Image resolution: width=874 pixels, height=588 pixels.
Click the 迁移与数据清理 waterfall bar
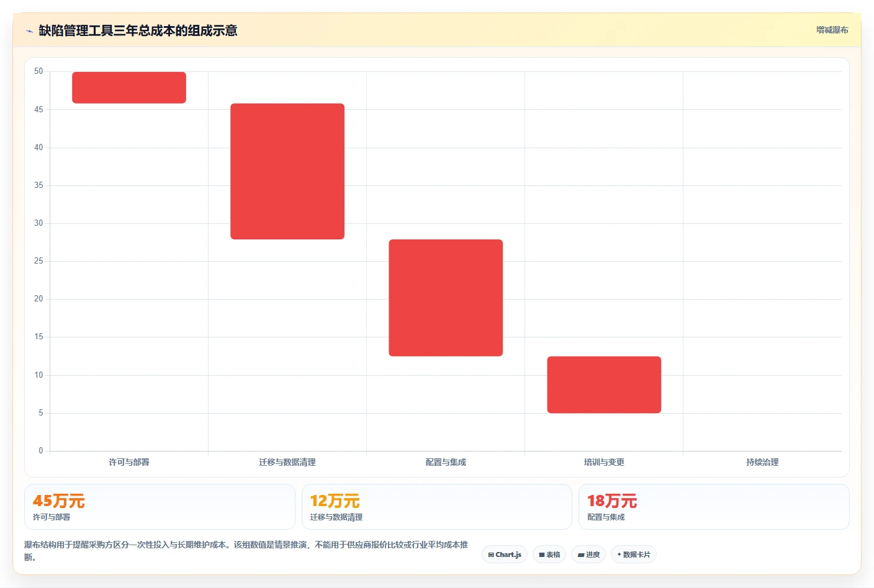click(287, 171)
